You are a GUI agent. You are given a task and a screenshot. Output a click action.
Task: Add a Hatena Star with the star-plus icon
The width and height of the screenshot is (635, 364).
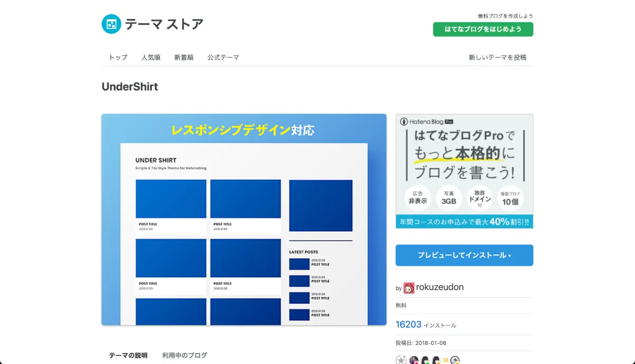coord(401,360)
